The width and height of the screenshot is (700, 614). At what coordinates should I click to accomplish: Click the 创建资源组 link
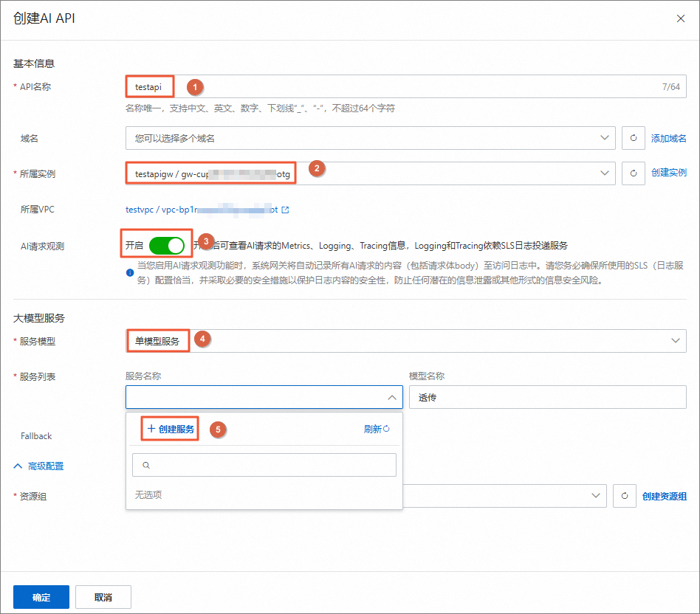coord(664,496)
